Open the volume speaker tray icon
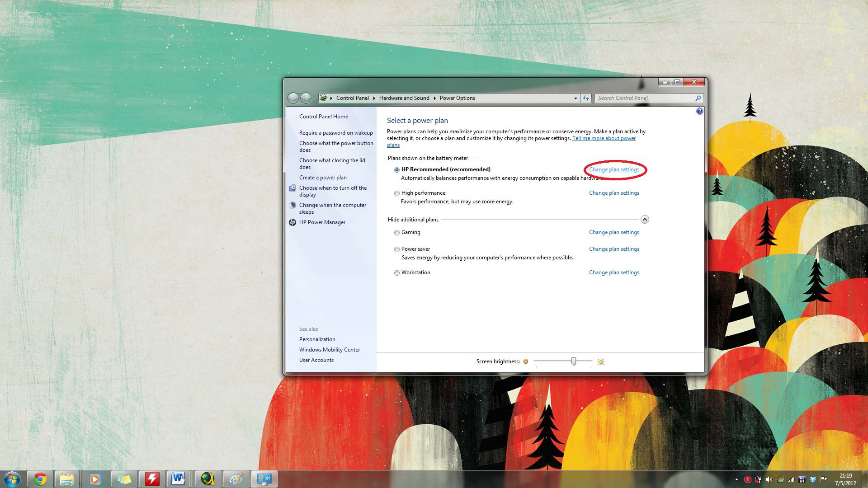This screenshot has height=488, width=868. click(769, 479)
